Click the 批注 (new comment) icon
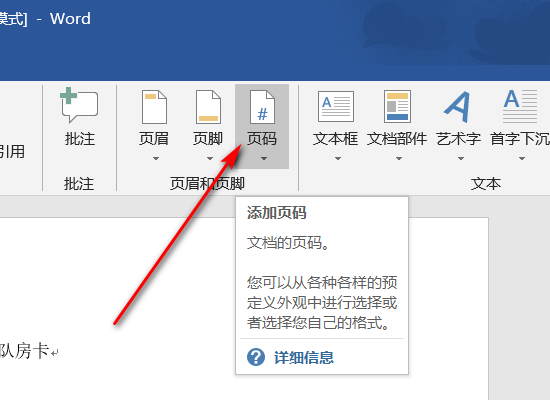This screenshot has width=550, height=400. tap(79, 105)
